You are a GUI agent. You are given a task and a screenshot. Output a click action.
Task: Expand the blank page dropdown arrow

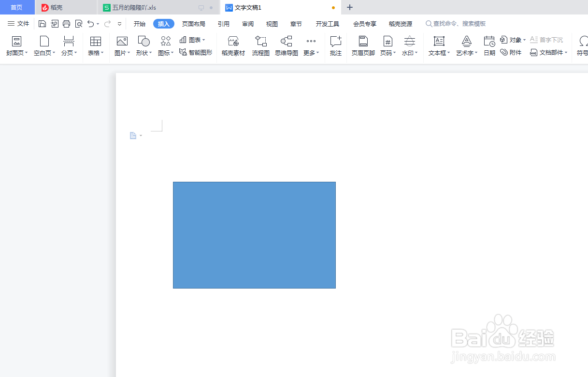tap(54, 53)
